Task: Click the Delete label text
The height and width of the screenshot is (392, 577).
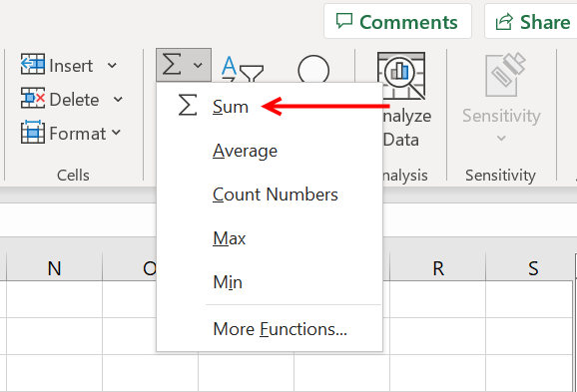Action: [x=74, y=100]
